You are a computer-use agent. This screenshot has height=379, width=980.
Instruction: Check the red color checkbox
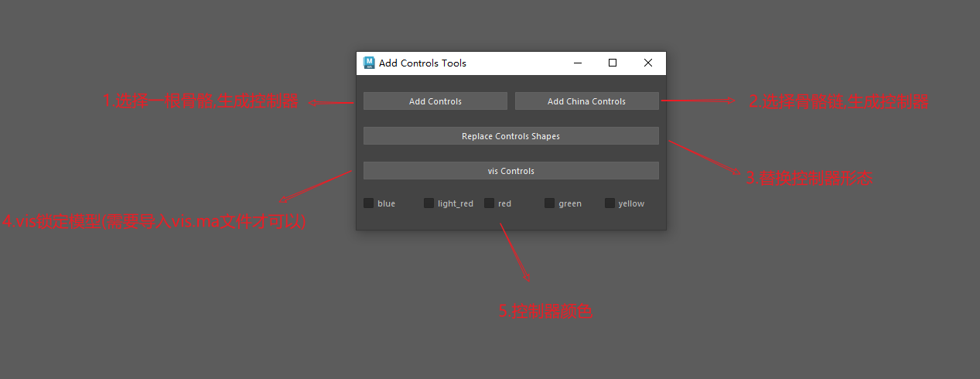pos(490,203)
